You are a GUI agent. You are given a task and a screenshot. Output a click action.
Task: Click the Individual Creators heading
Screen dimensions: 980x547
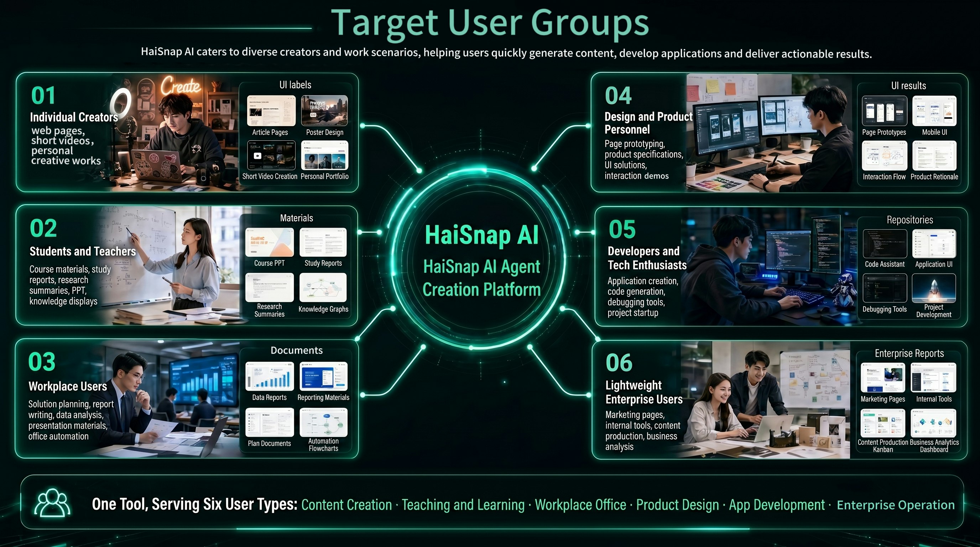click(x=74, y=117)
